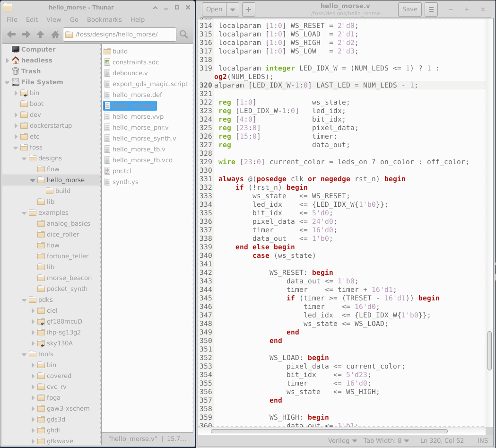The image size is (496, 448).
Task: Click the path bar location field
Action: tap(119, 35)
